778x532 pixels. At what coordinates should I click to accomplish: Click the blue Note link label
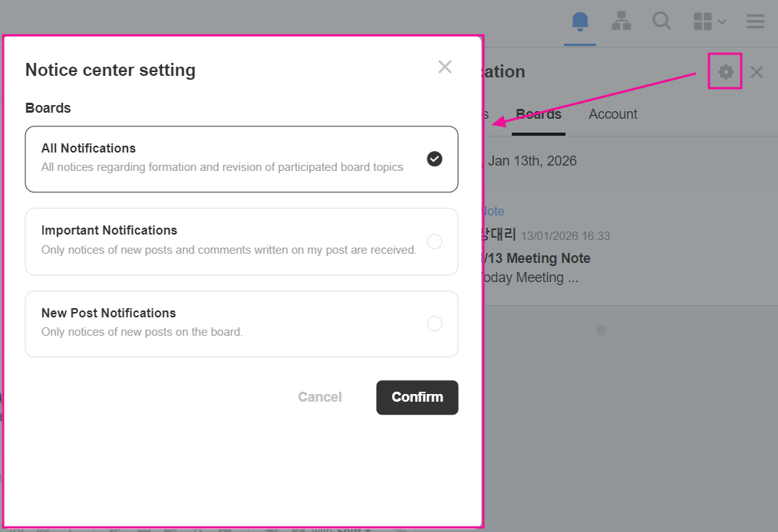click(492, 211)
